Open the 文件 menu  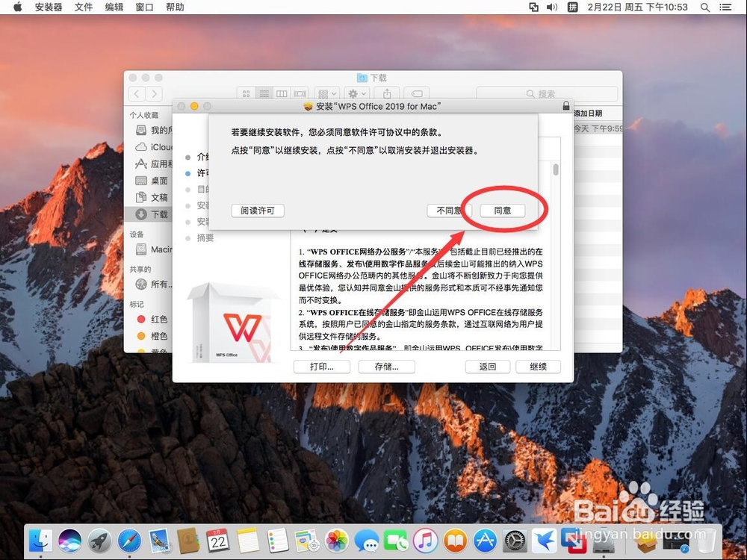click(x=84, y=7)
